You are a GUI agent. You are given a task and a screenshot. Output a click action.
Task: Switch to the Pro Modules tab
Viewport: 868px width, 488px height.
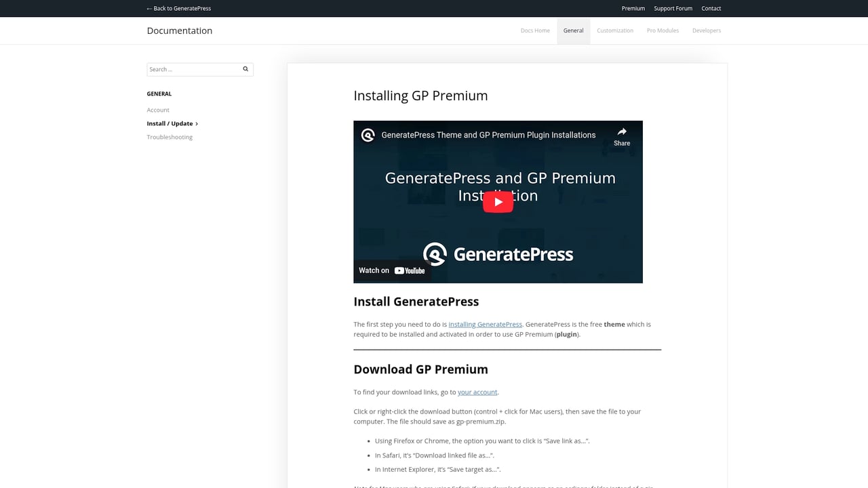pyautogui.click(x=662, y=30)
